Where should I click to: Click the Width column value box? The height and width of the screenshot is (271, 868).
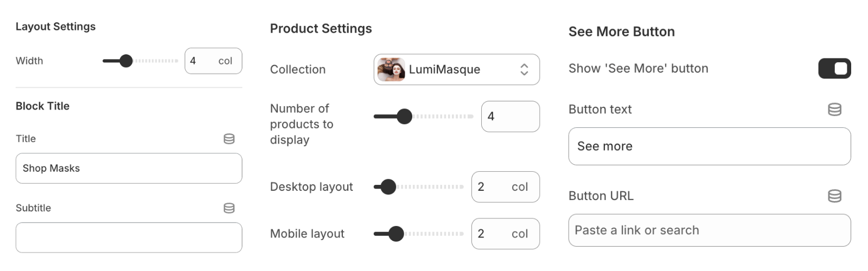coord(213,61)
